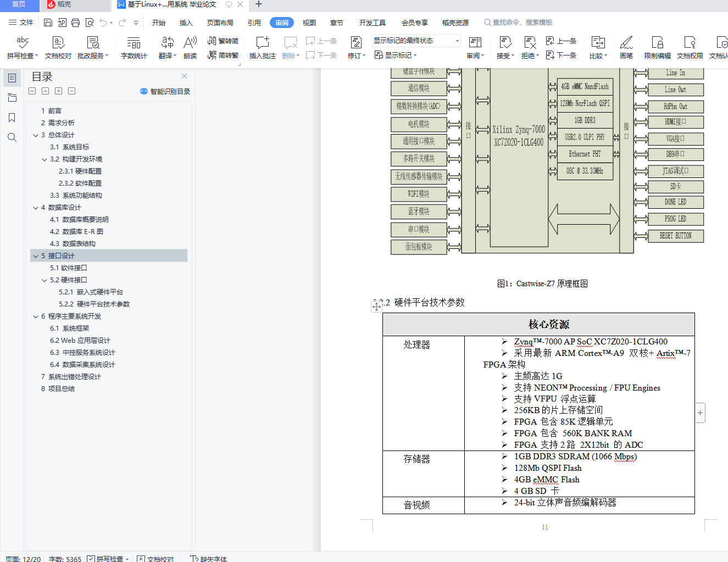Redo the last undone action

pyautogui.click(x=122, y=23)
